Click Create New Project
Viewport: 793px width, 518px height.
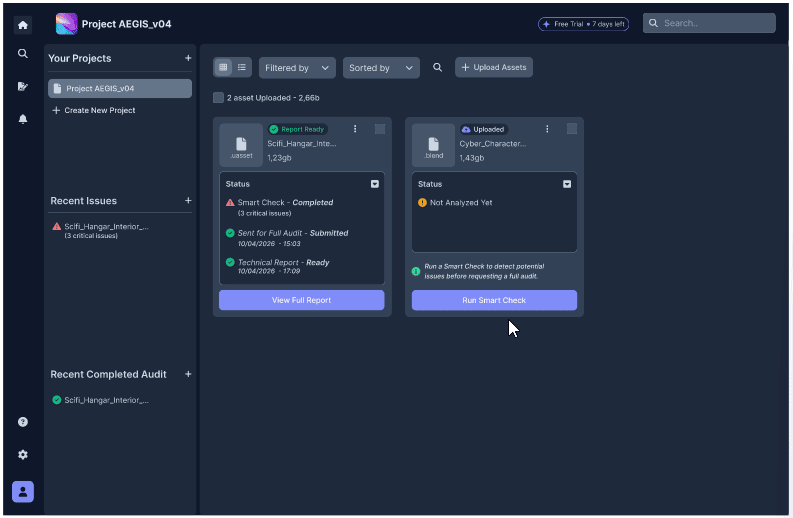coord(94,110)
